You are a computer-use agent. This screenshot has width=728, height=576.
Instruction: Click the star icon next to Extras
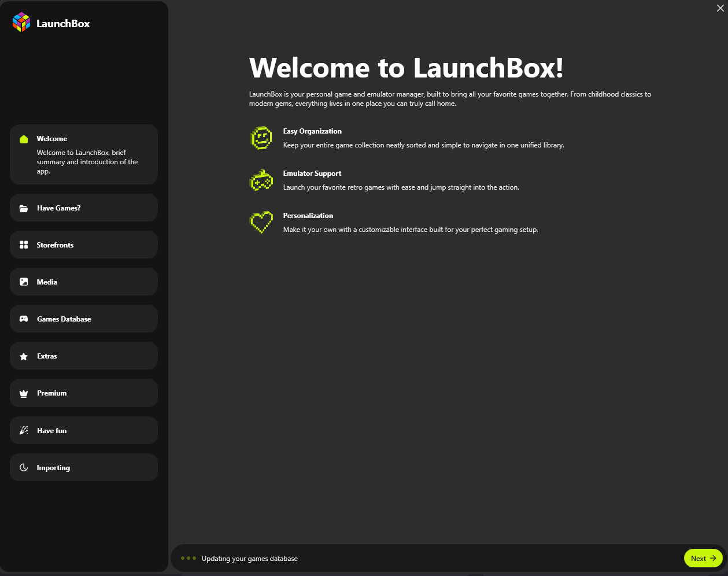(24, 357)
